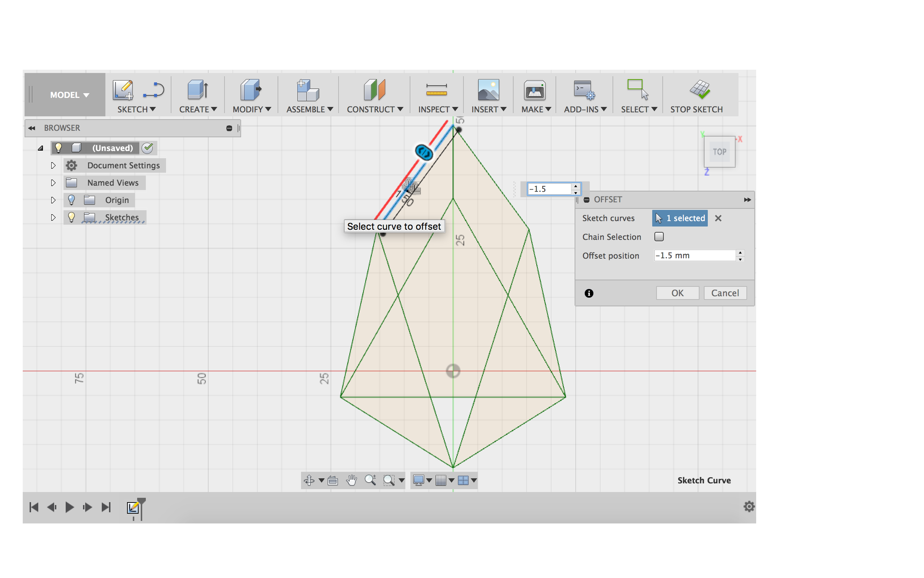Click the Scripts and Add-Ins icon
The height and width of the screenshot is (578, 924).
(x=584, y=90)
